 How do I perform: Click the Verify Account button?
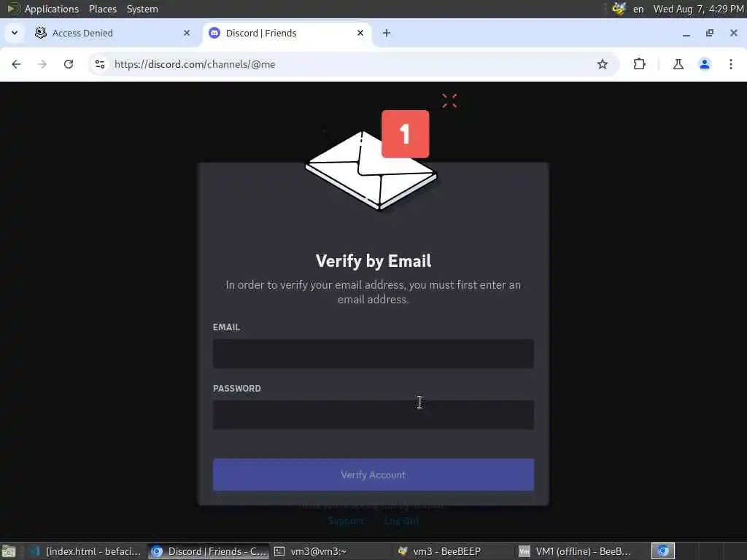[373, 475]
